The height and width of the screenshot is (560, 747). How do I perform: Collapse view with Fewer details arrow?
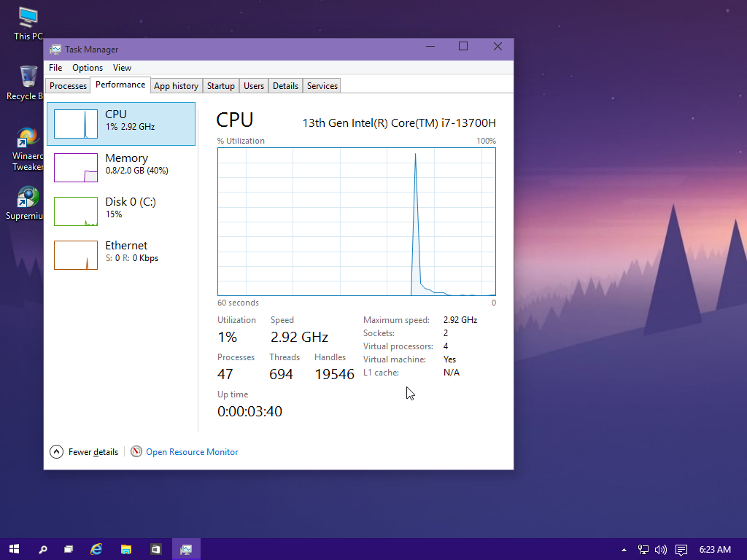pos(57,452)
